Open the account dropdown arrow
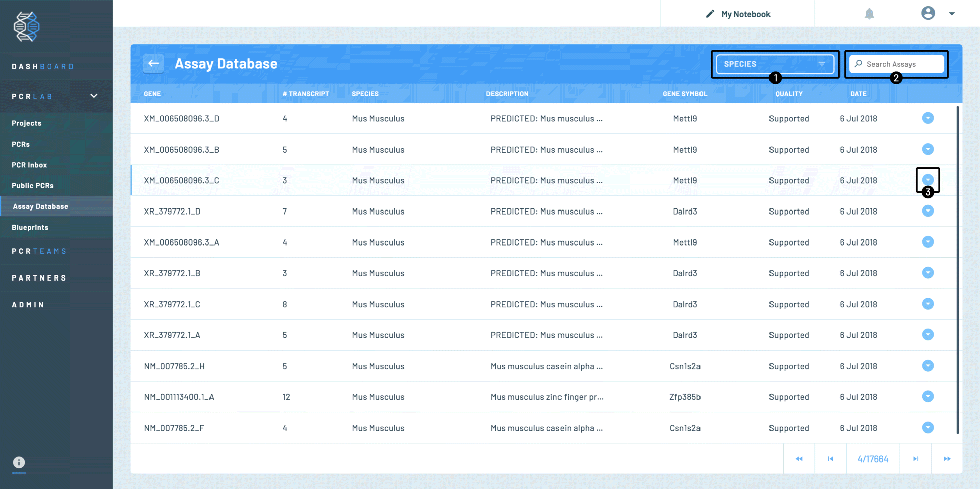Screen dimensions: 980x489 (x=952, y=14)
